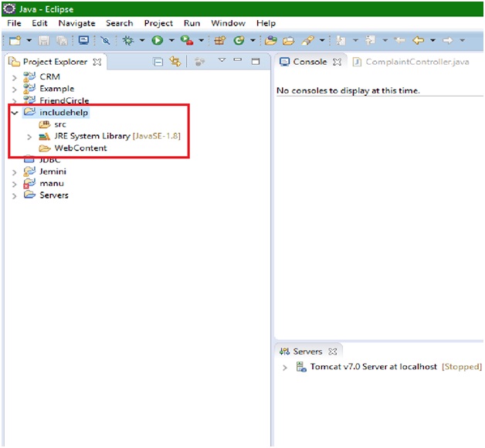Viewport: 485px width, 448px height.
Task: Open the Navigate menu
Action: [76, 23]
